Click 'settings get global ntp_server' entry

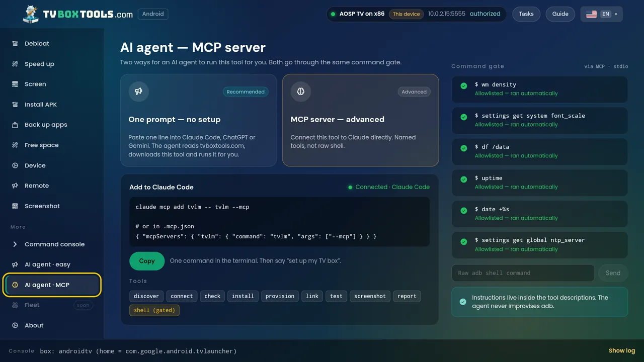click(x=540, y=245)
